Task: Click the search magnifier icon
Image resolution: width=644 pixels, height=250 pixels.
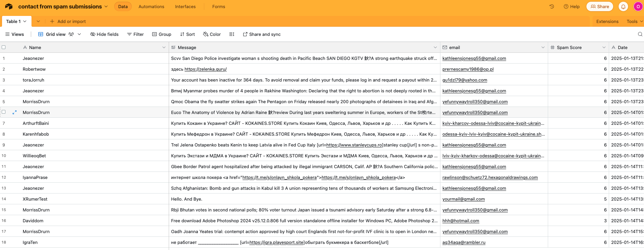Action: (x=640, y=34)
